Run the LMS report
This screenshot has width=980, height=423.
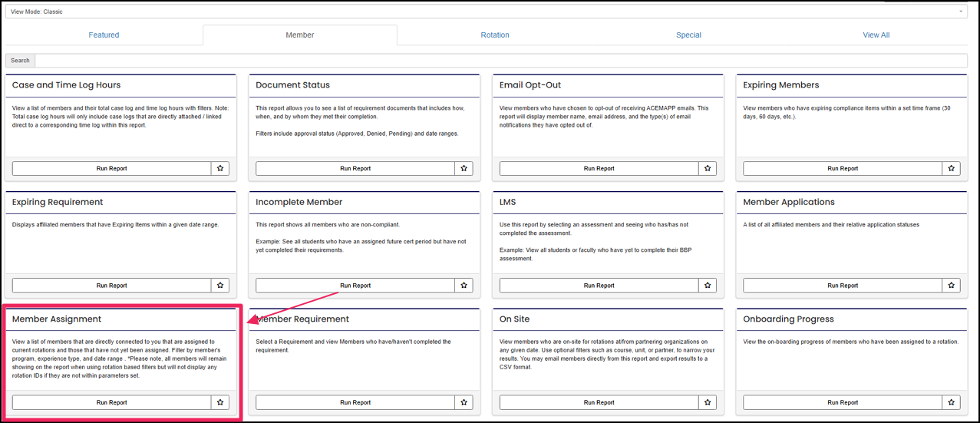(x=599, y=286)
